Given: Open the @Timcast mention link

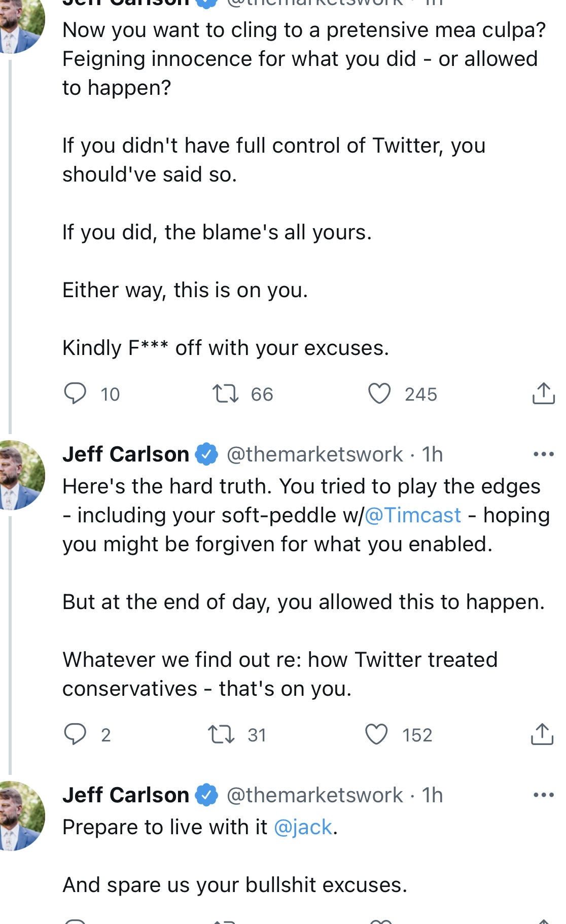Looking at the screenshot, I should pyautogui.click(x=413, y=515).
